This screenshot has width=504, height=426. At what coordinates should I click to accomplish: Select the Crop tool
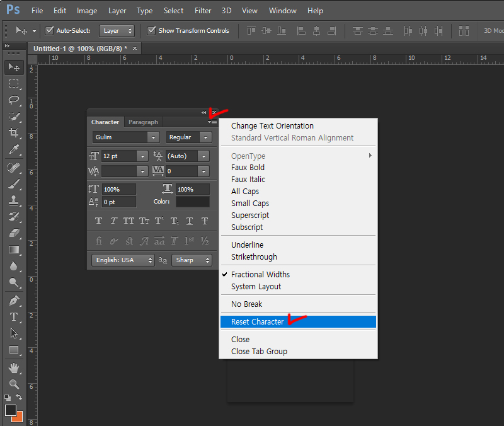(14, 133)
